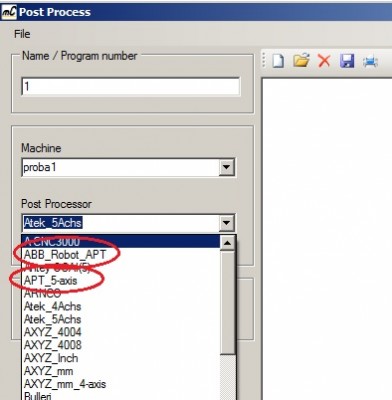Save with the floppy disk icon
This screenshot has width=392, height=400.
coord(347,61)
